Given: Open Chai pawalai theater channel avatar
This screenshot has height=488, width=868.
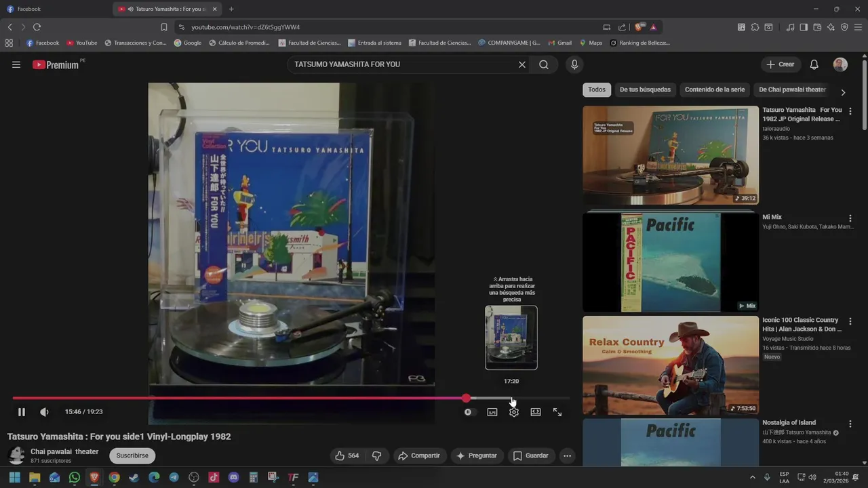Looking at the screenshot, I should click(x=17, y=455).
